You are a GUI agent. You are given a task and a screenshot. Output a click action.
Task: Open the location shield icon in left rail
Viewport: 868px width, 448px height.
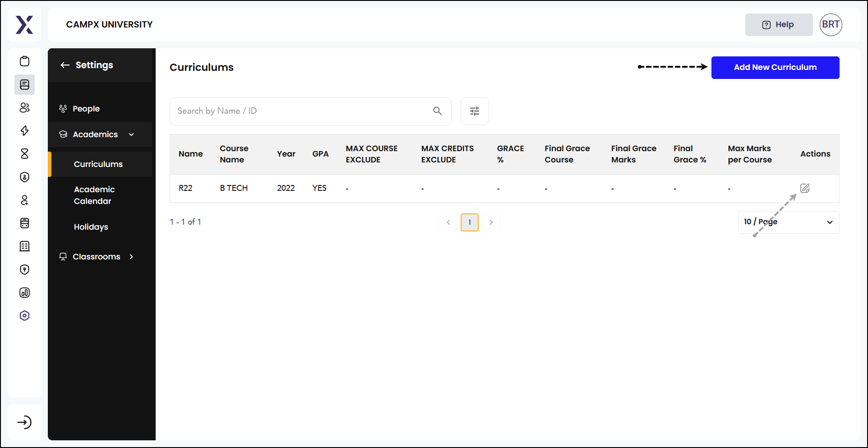coord(25,269)
